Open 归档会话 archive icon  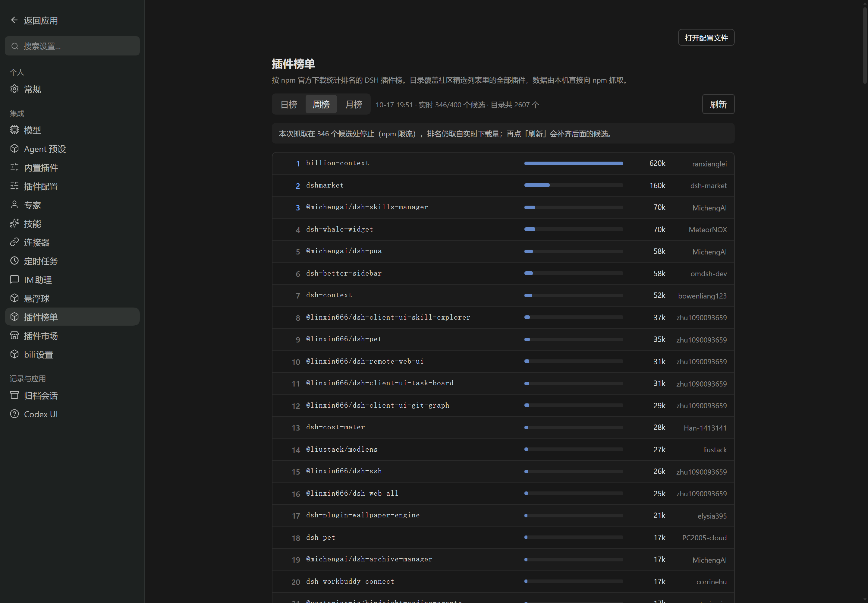pos(14,395)
